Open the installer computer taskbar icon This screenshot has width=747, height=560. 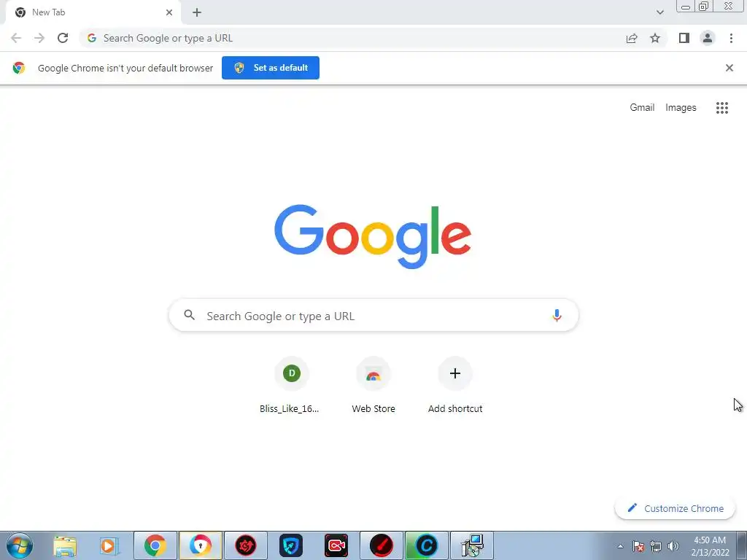coord(472,545)
